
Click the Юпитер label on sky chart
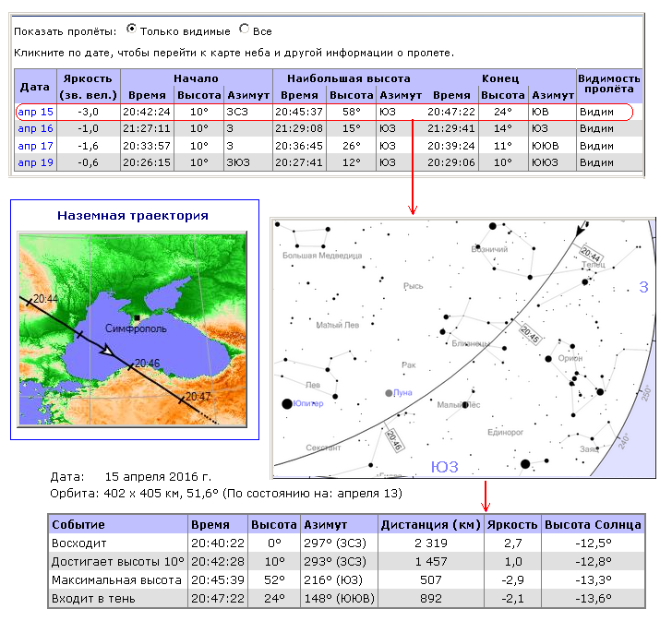click(308, 403)
